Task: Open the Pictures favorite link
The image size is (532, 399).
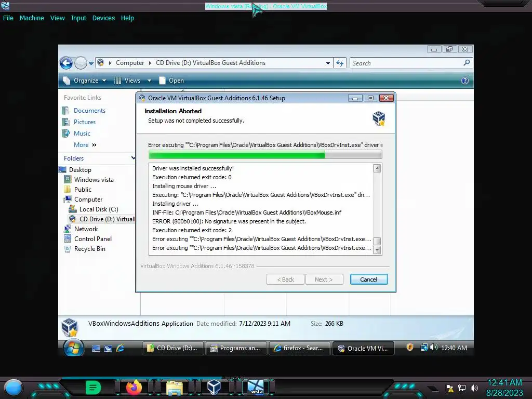Action: coord(85,122)
